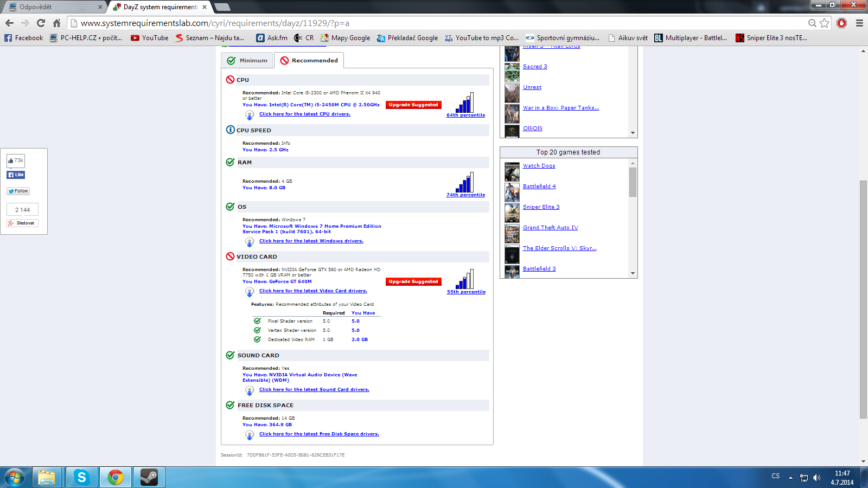
Task: Close the Odpovědět browser tab
Action: (x=100, y=7)
